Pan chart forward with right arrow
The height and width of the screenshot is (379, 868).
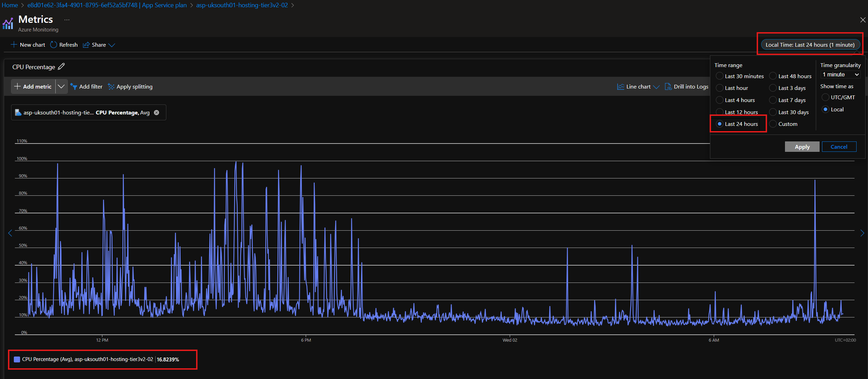[x=862, y=233]
